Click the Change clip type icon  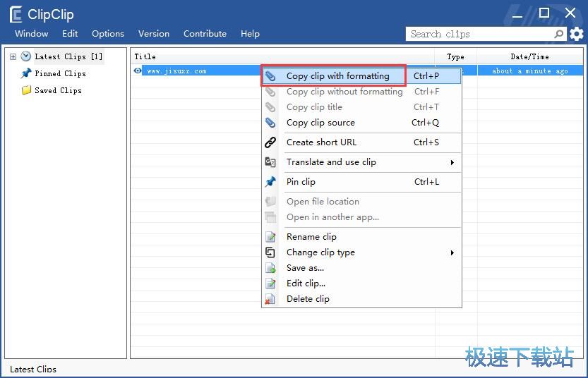pos(270,252)
